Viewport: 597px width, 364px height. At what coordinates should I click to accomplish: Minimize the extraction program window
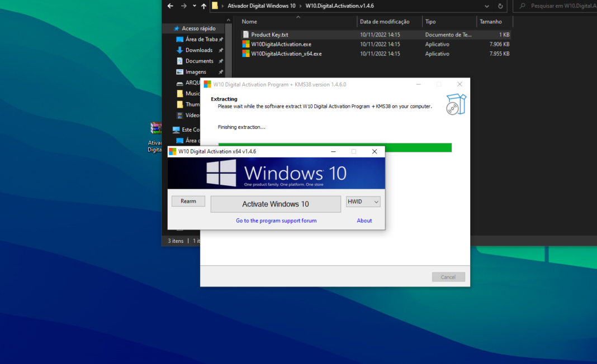pos(419,84)
